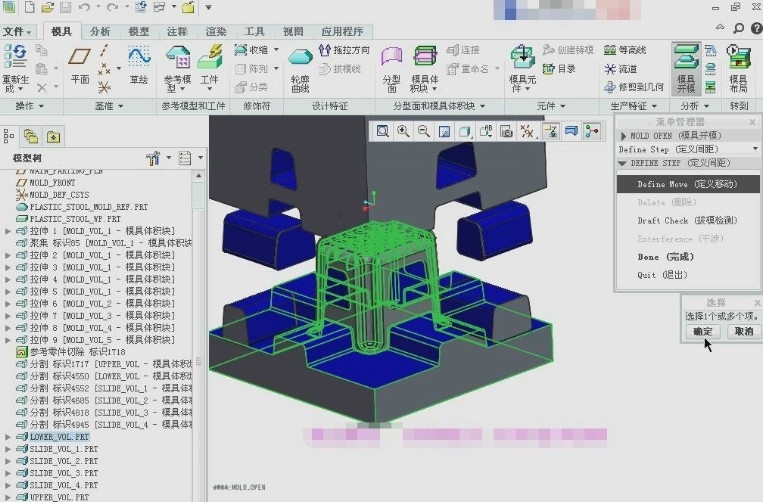Open the Operations (操作) group dropdown

click(x=30, y=106)
